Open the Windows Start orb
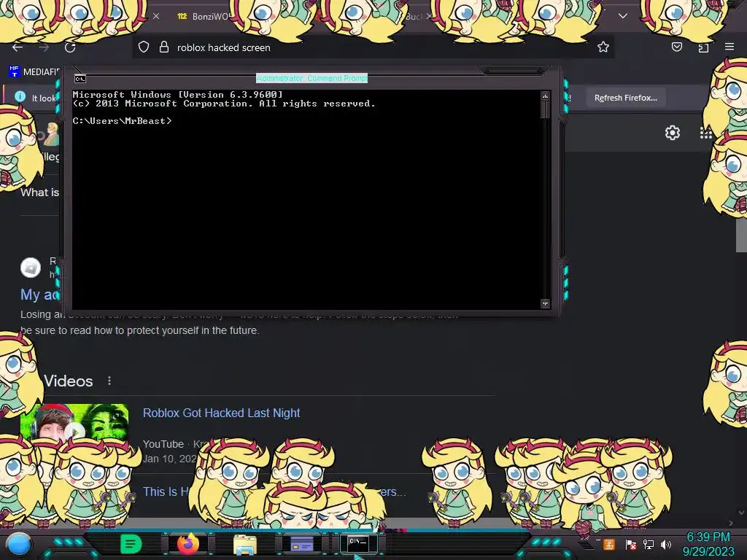This screenshot has width=747, height=560. (19, 544)
